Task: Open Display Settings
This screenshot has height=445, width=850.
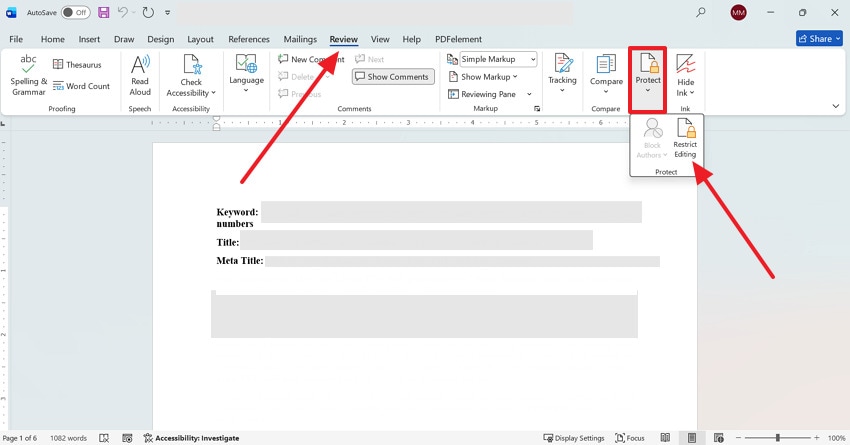Action: tap(574, 438)
